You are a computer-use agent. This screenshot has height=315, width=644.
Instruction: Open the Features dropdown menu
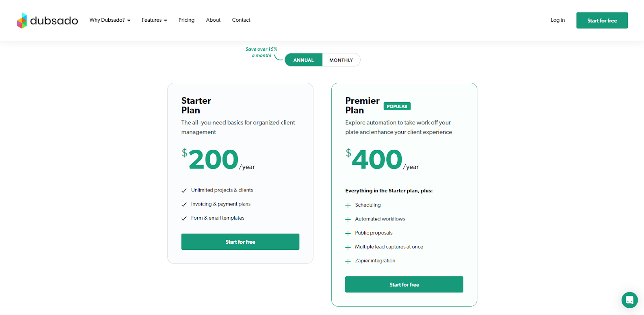click(152, 20)
